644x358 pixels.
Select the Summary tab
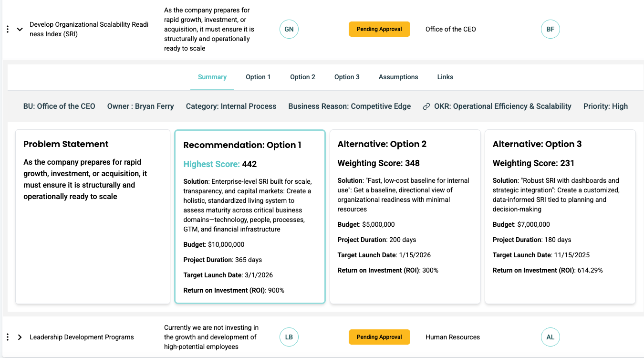[x=212, y=77]
